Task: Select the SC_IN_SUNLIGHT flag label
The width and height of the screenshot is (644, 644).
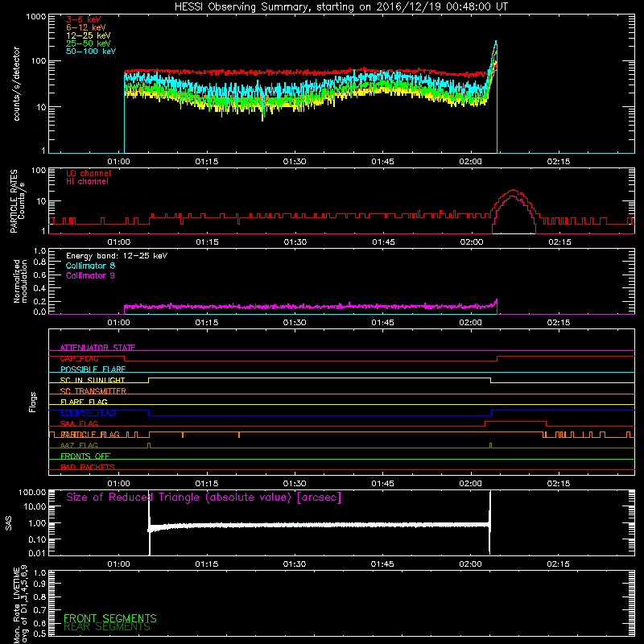Action: point(93,380)
